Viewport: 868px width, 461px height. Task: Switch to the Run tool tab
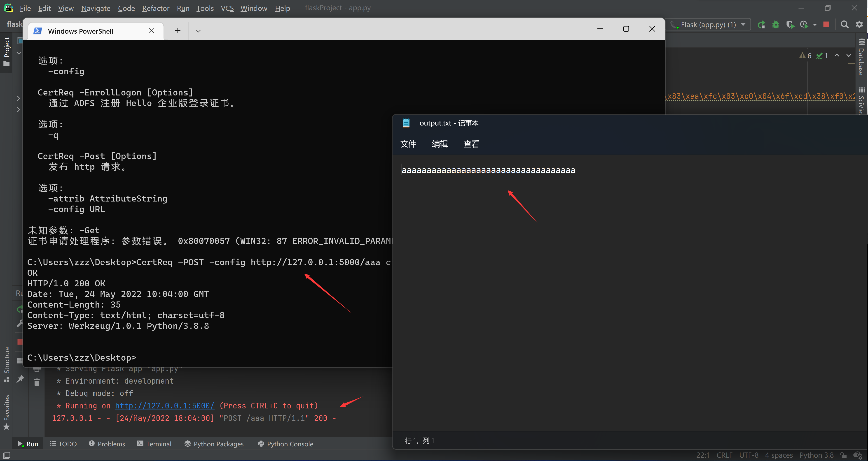[x=28, y=444]
